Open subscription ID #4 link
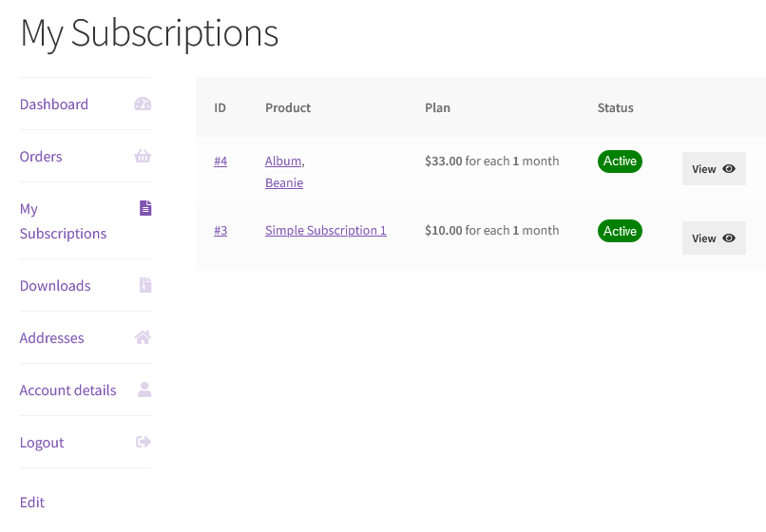 (220, 161)
